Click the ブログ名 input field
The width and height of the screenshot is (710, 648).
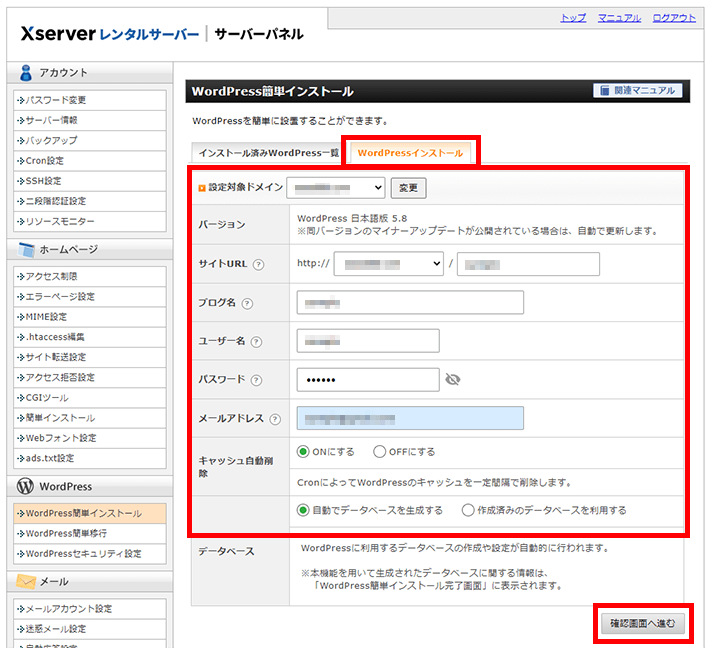(410, 302)
